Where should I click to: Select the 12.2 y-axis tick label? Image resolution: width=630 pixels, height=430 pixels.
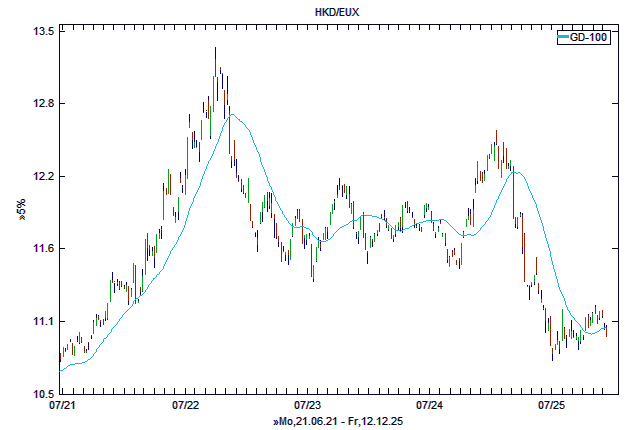[x=43, y=176]
